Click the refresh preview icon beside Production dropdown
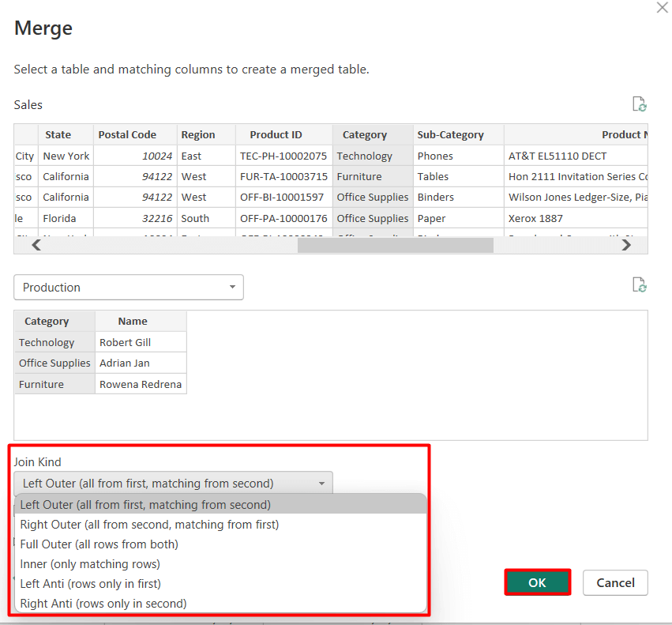The width and height of the screenshot is (672, 625). (640, 284)
